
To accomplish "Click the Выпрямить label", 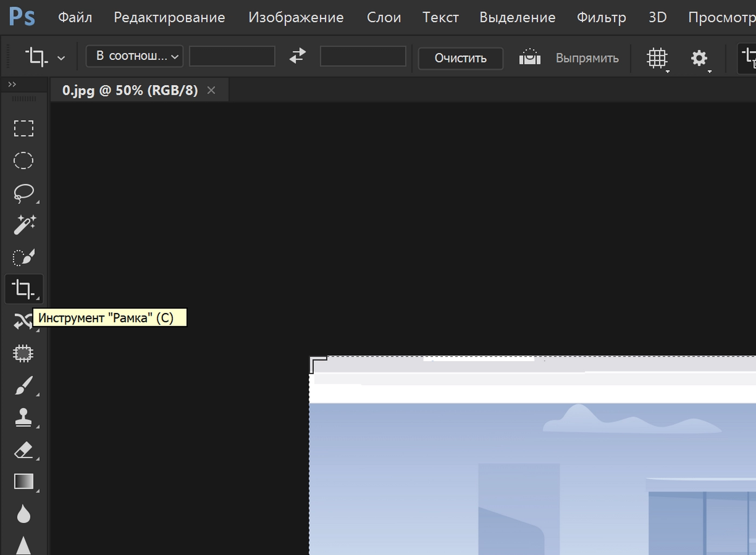I will (588, 58).
